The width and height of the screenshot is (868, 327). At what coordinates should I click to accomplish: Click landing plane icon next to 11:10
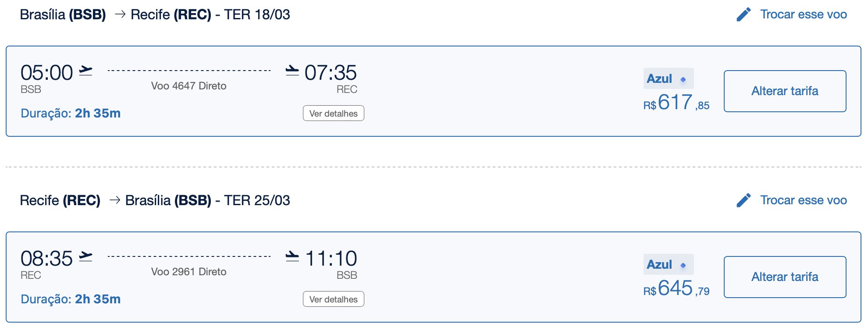(x=292, y=256)
